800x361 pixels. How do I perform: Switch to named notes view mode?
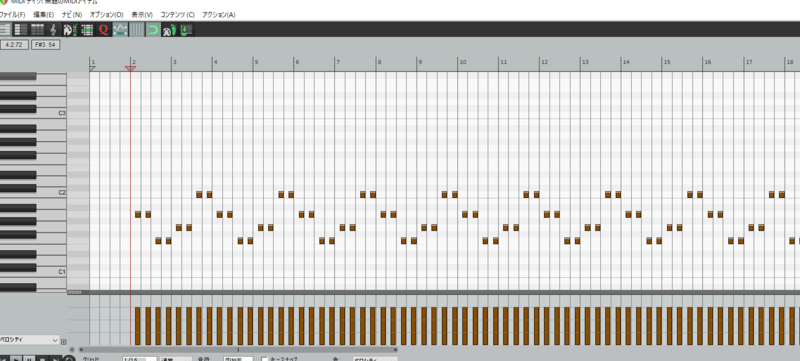[21, 30]
